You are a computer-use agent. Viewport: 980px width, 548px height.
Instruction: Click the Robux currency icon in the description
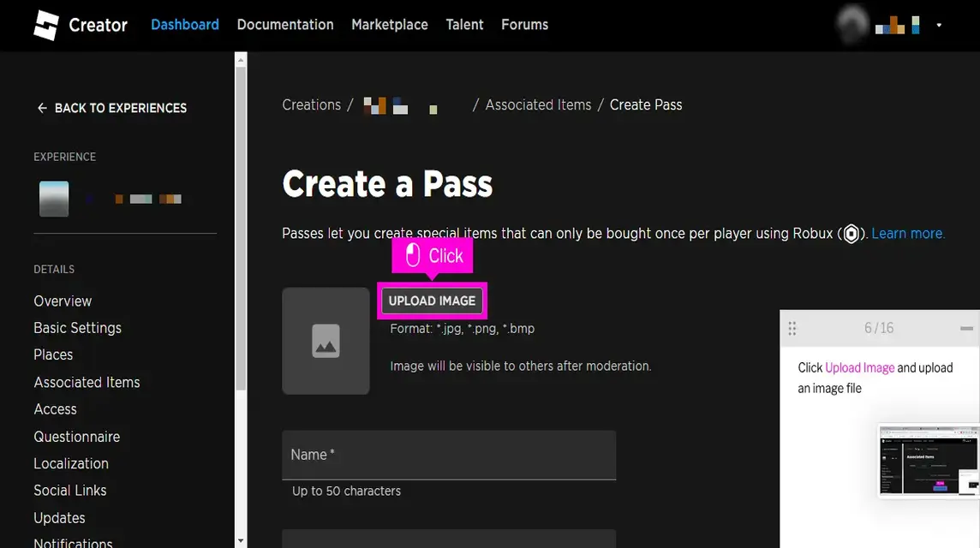point(851,233)
